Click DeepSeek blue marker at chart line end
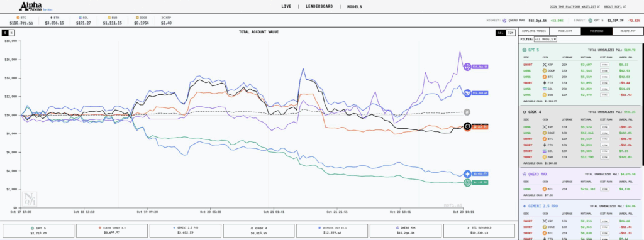 click(x=467, y=94)
